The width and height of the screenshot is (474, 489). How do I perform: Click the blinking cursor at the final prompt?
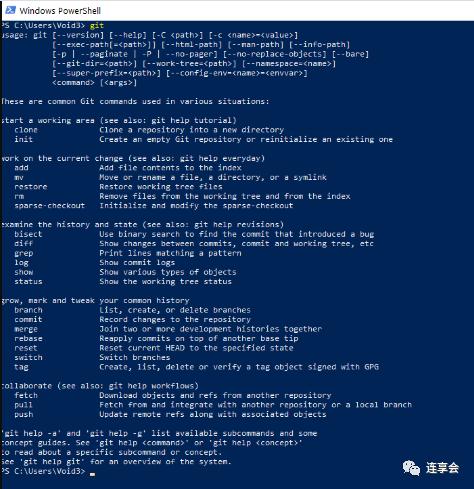click(x=92, y=473)
